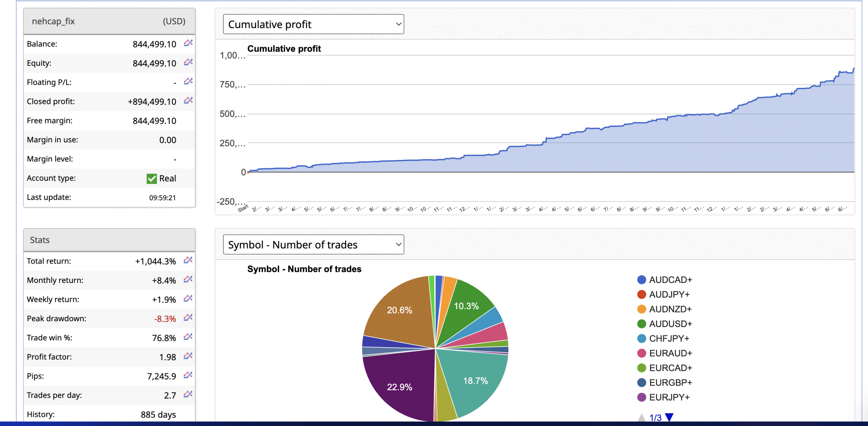Screen dimensions: 868x426
Task: Click chart icon beside Profit factor
Action: [x=188, y=356]
